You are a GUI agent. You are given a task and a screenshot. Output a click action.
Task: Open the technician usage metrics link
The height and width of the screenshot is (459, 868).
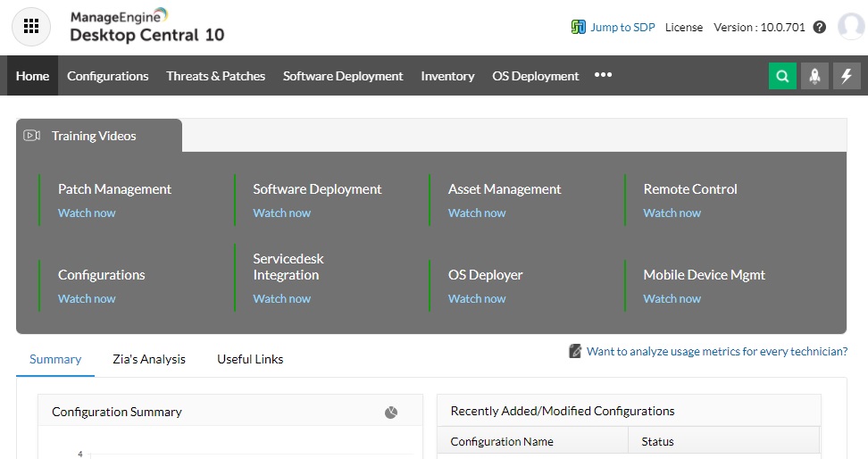716,352
